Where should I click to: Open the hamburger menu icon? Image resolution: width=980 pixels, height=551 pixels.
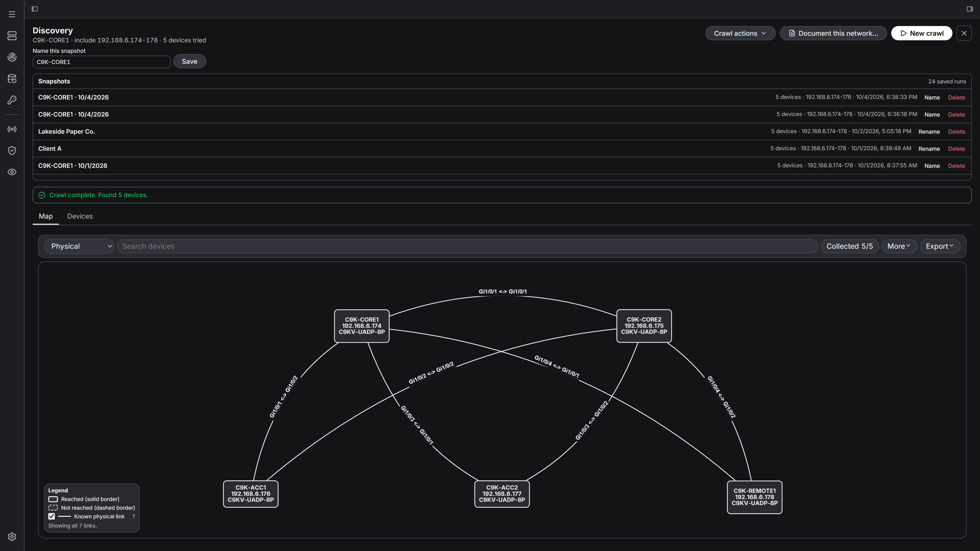pyautogui.click(x=12, y=14)
